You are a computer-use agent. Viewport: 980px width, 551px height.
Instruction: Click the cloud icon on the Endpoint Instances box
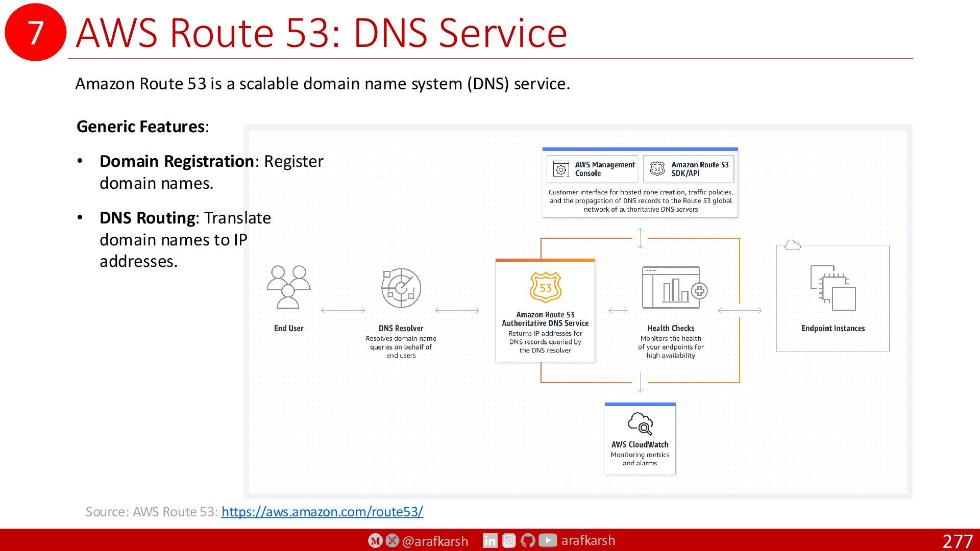pos(792,245)
